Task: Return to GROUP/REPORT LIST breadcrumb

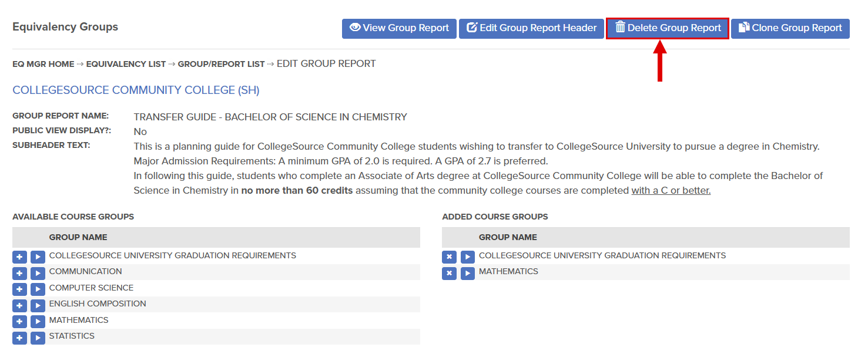Action: click(222, 64)
